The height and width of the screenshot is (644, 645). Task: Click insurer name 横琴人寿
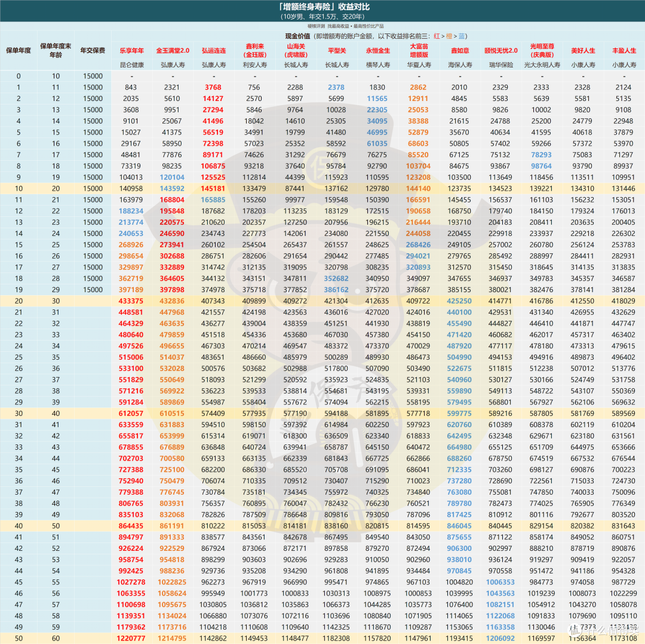click(x=377, y=65)
